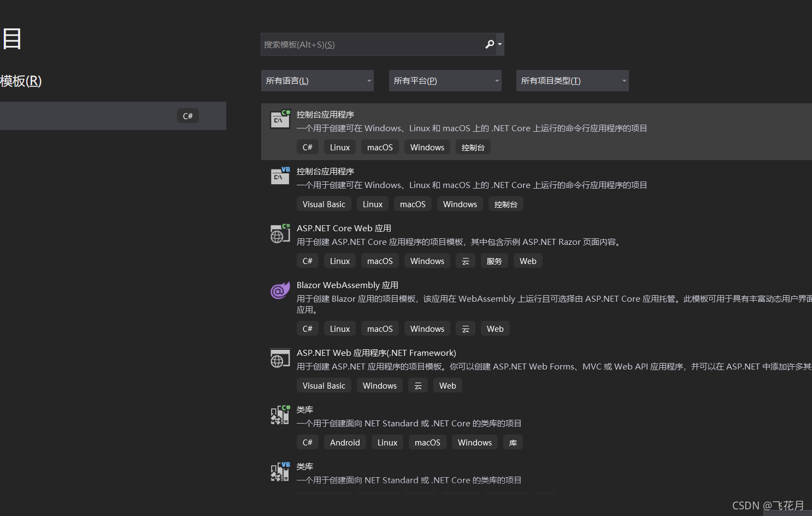Click description of Blazor WebAssembly template
This screenshot has width=812, height=516.
pyautogui.click(x=554, y=304)
